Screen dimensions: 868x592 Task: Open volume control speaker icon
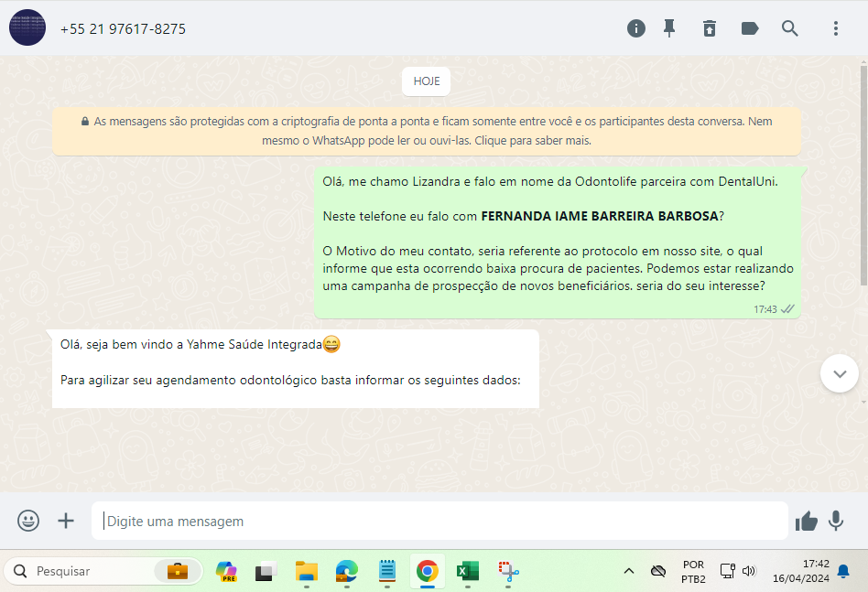(749, 571)
